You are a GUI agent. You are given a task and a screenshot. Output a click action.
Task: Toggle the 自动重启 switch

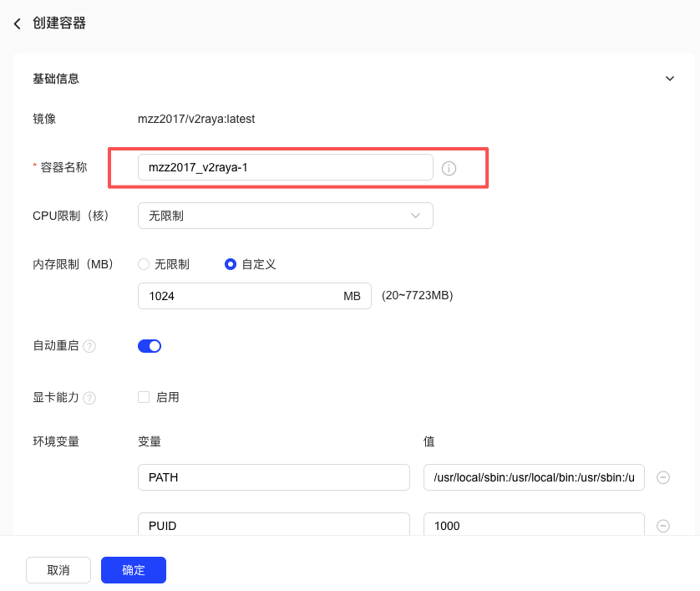point(150,346)
